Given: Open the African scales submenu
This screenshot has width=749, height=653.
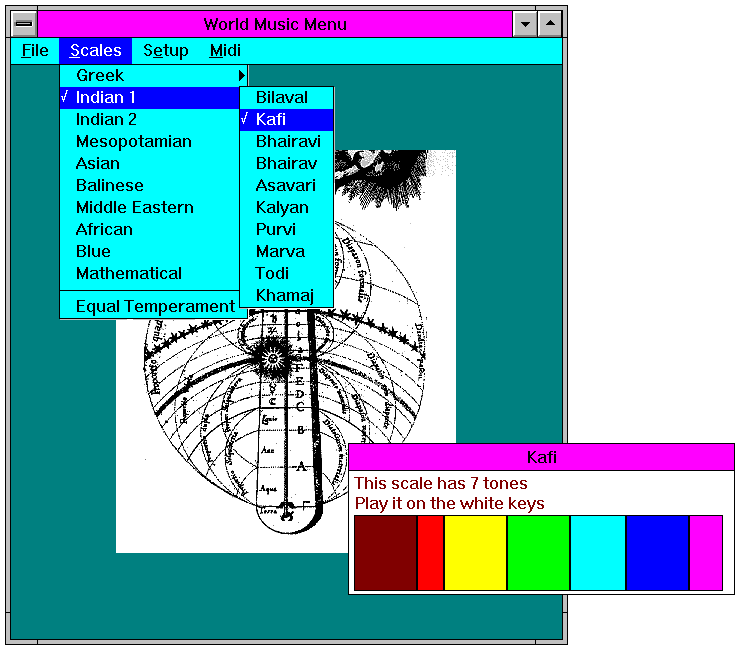Looking at the screenshot, I should coord(150,229).
